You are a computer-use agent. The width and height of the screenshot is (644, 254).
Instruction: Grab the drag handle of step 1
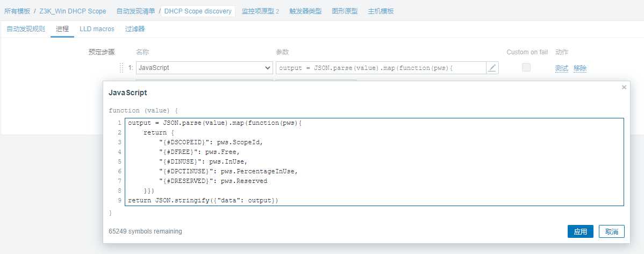(121, 68)
